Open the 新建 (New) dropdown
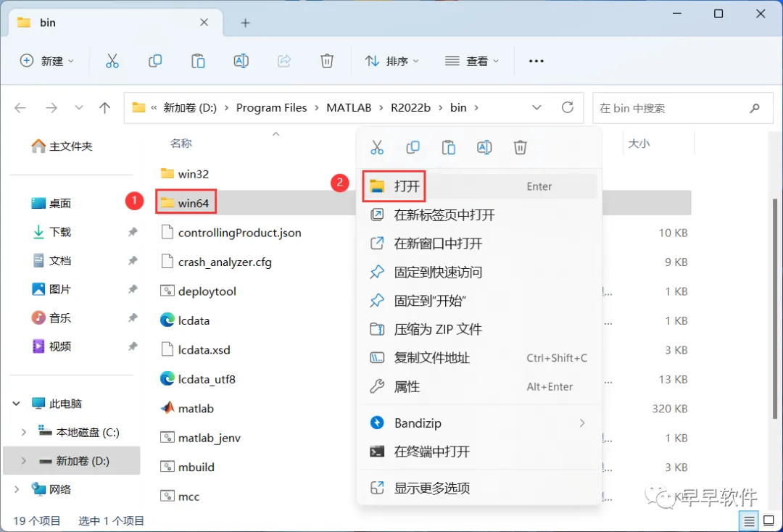Image resolution: width=783 pixels, height=532 pixels. pos(47,61)
